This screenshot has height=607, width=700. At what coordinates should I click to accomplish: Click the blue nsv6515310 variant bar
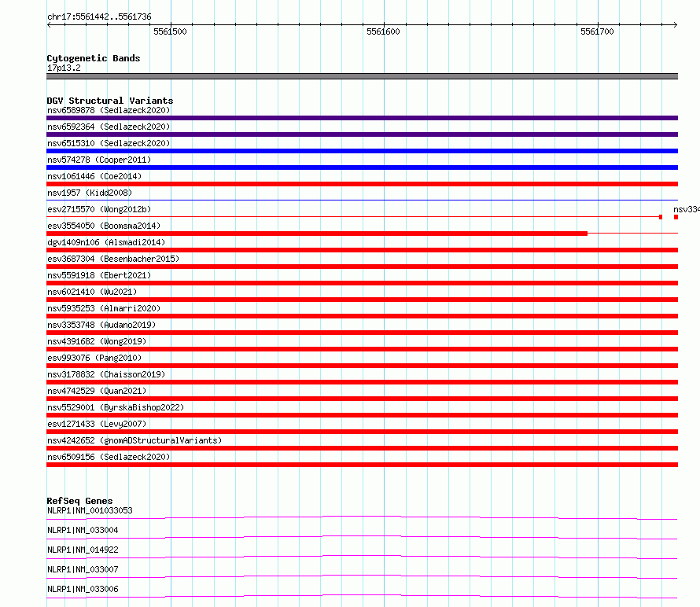coord(362,151)
